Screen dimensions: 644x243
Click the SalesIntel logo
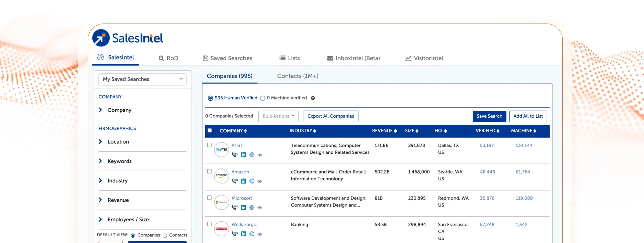tap(128, 38)
